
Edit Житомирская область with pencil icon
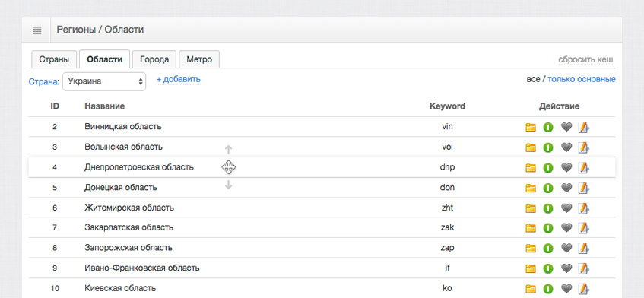coord(583,208)
